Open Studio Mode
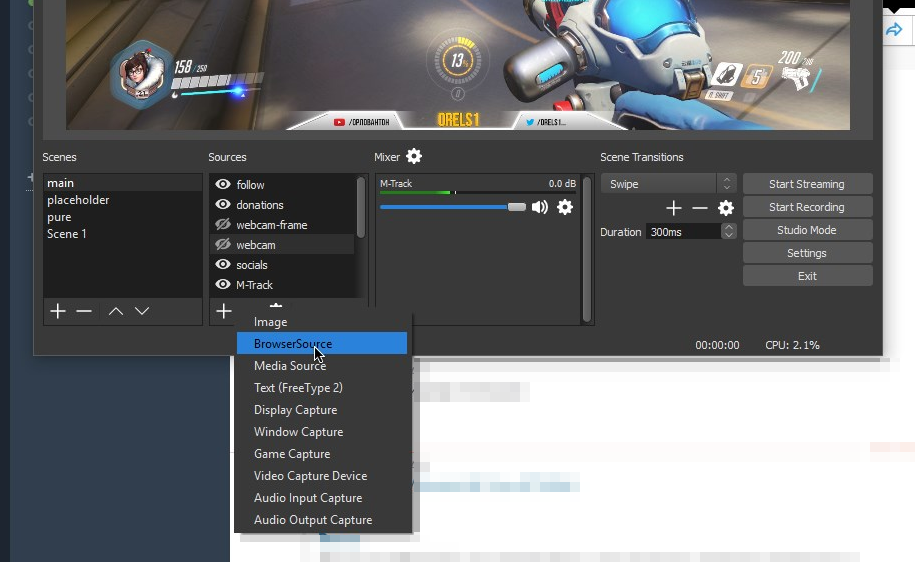This screenshot has width=915, height=562. coord(808,230)
